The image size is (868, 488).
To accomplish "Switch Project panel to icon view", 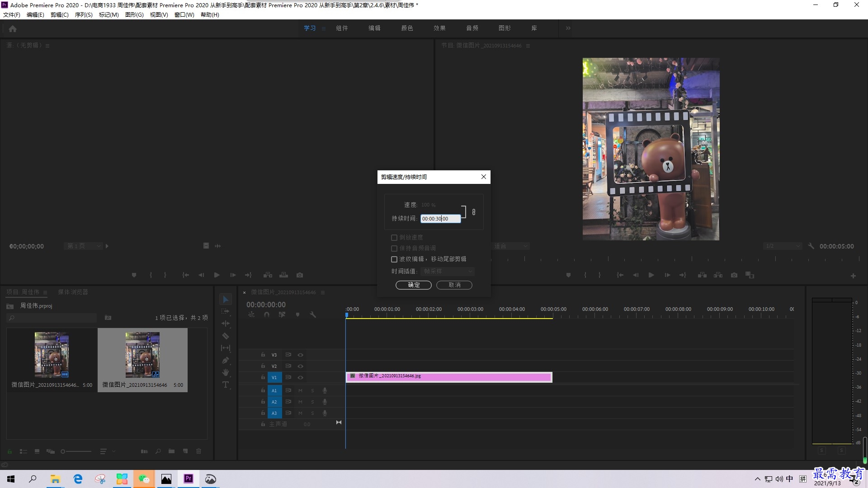I will 37,451.
